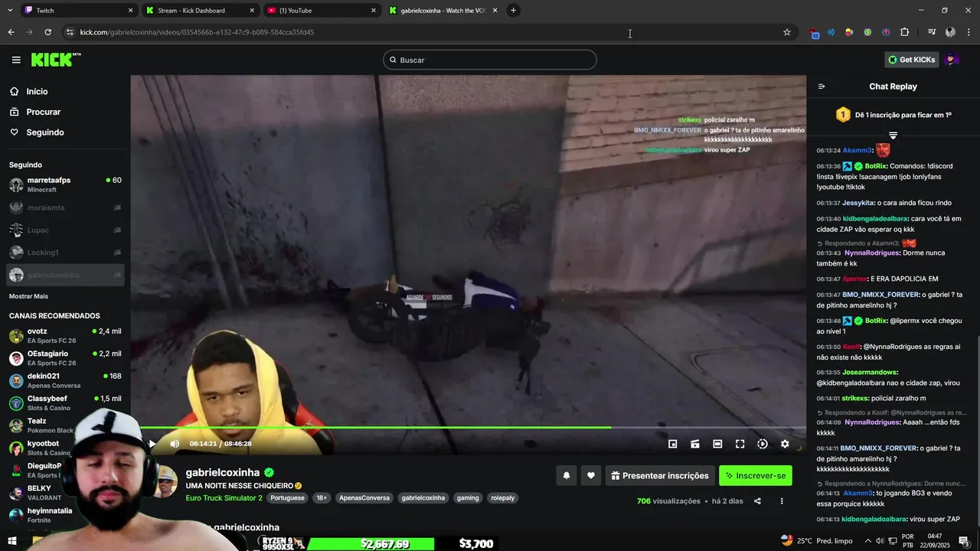The width and height of the screenshot is (980, 551).
Task: Show hidden system tray icons
Action: pyautogui.click(x=869, y=541)
